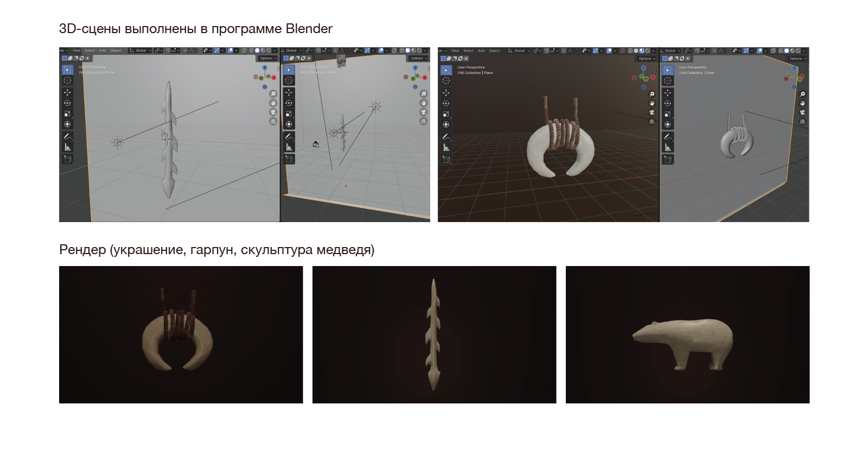Select the Move tool in the gray pendant viewport
868x455 pixels.
[668, 93]
